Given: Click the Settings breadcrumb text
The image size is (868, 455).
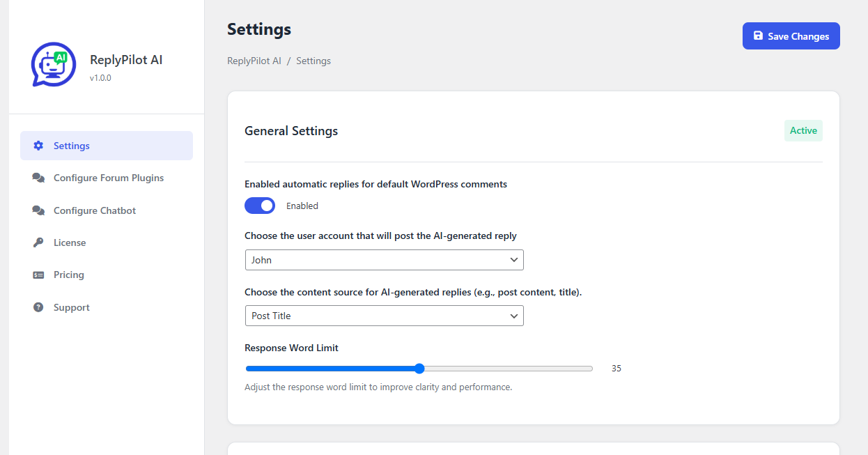Looking at the screenshot, I should pos(313,61).
